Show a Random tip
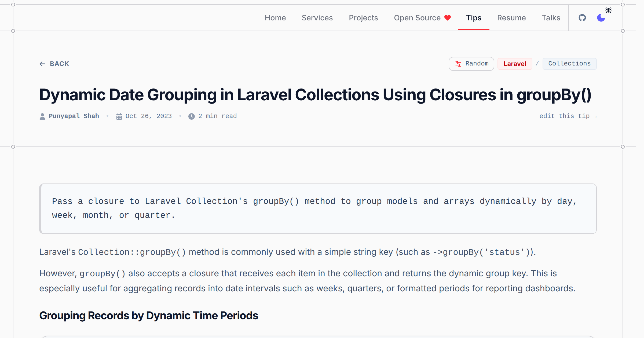The image size is (644, 338). coord(471,64)
